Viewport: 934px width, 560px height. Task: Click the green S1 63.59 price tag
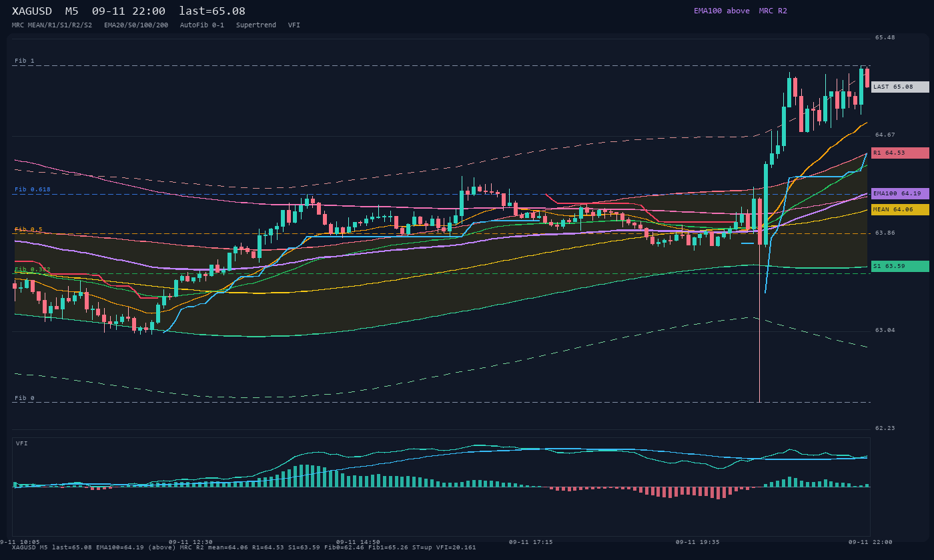tap(900, 266)
